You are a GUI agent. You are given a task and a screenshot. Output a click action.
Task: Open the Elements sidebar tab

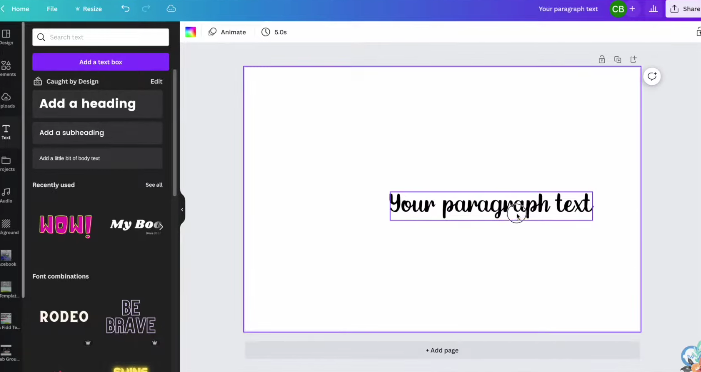[6, 68]
